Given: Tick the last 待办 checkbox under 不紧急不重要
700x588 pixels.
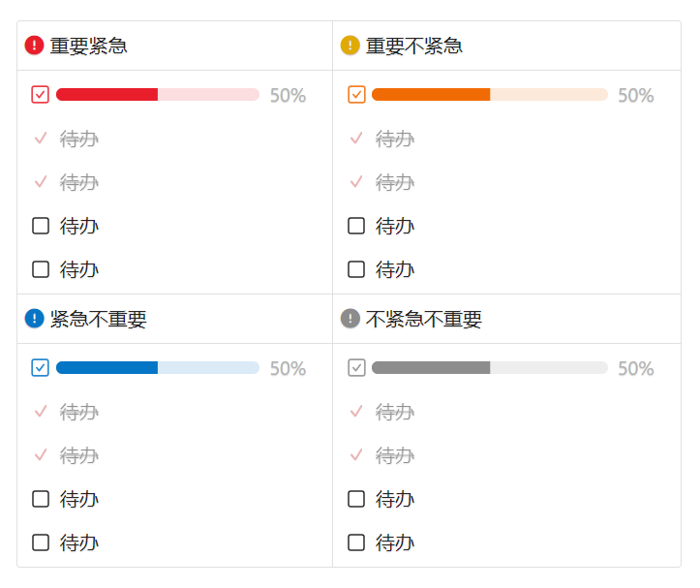Looking at the screenshot, I should [x=356, y=542].
